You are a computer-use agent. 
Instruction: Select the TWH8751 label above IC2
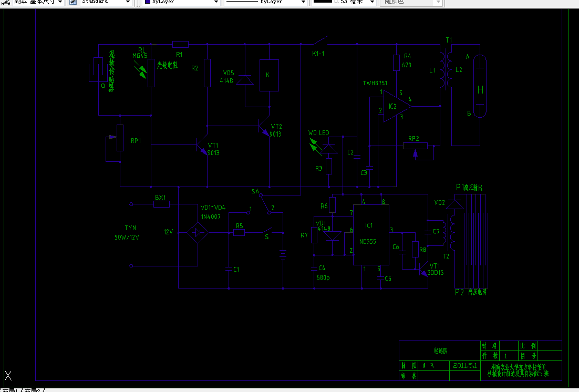[375, 83]
